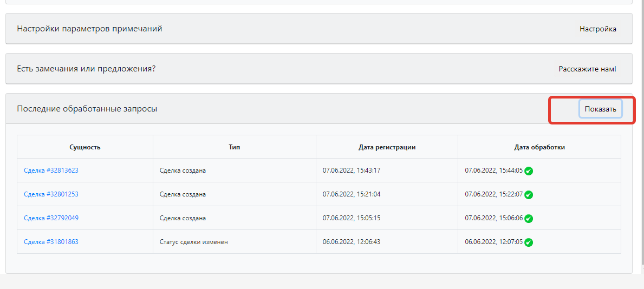The width and height of the screenshot is (644, 289).
Task: Click processing date 06.06.2022, 12:07:05
Action: click(493, 242)
